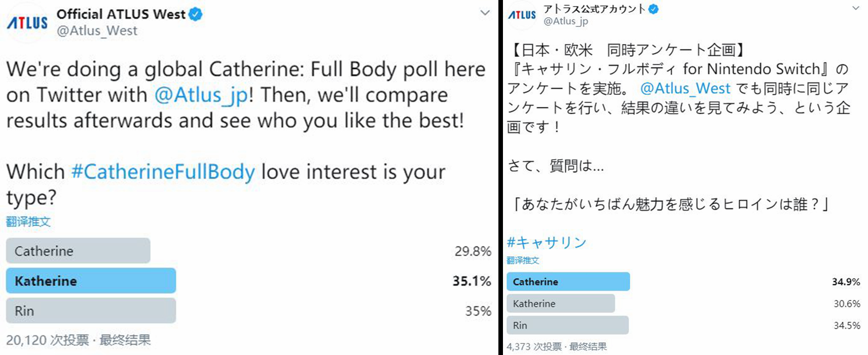Screen dimensions: 868x355
Task: Click the Japanese ATLUS account avatar
Action: 522,15
